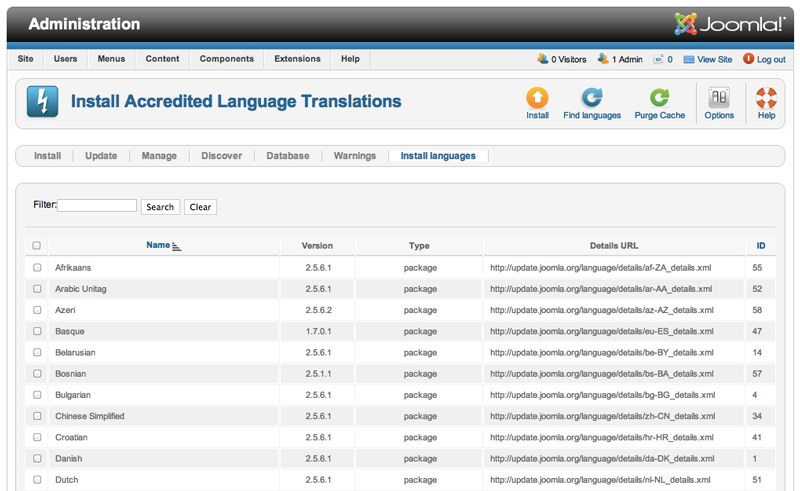Switch to the Discover tab
Screen dimensions: 800x491
pyautogui.click(x=221, y=156)
